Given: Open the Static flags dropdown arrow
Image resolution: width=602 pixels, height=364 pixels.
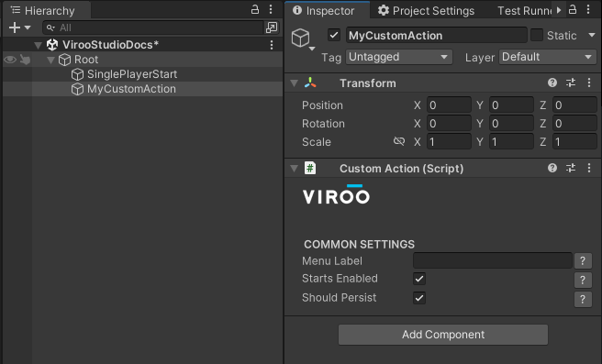Looking at the screenshot, I should tap(592, 35).
